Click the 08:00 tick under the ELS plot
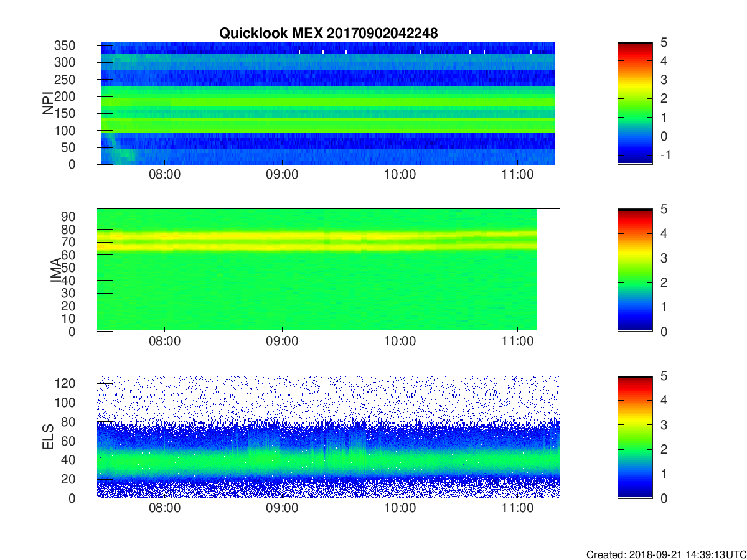Image resolution: width=747 pixels, height=560 pixels. (165, 509)
